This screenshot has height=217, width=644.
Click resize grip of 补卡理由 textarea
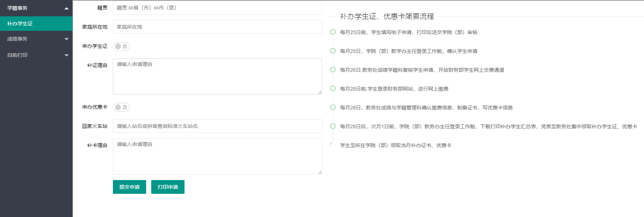[x=320, y=172]
